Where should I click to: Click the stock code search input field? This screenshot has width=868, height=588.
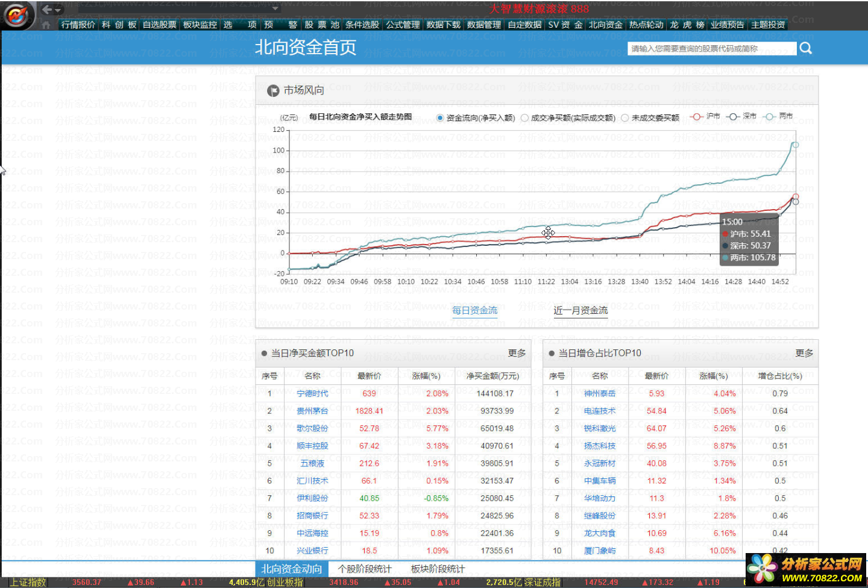click(x=712, y=48)
